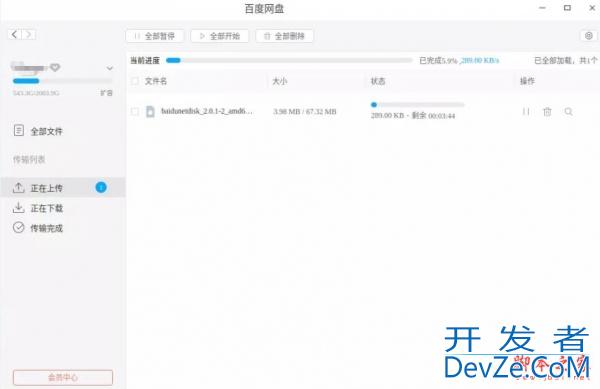Click 全部暂停 button
Screen dimensions: 600x389
coord(155,36)
